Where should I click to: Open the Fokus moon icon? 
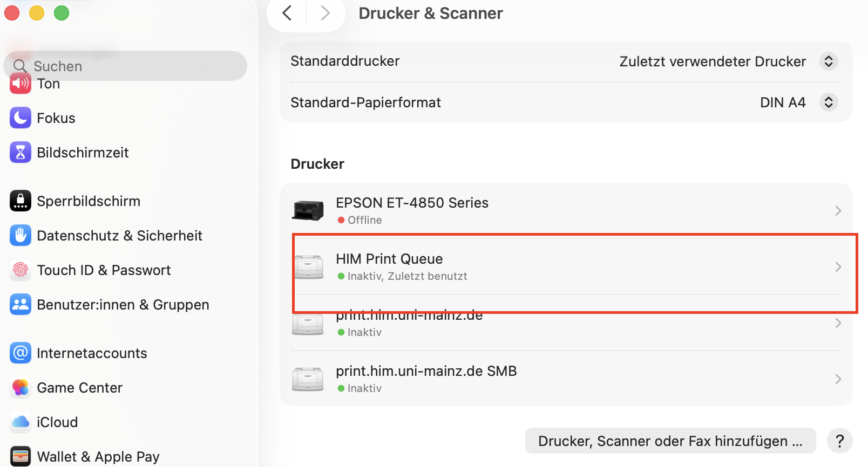click(x=21, y=118)
